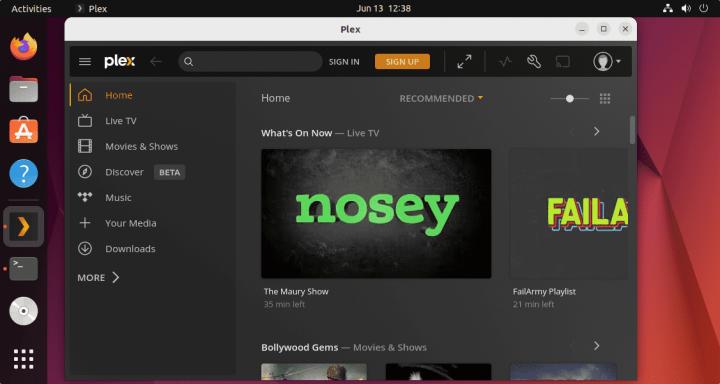Image resolution: width=720 pixels, height=384 pixels.
Task: Show Applications grid in dock
Action: click(x=23, y=359)
